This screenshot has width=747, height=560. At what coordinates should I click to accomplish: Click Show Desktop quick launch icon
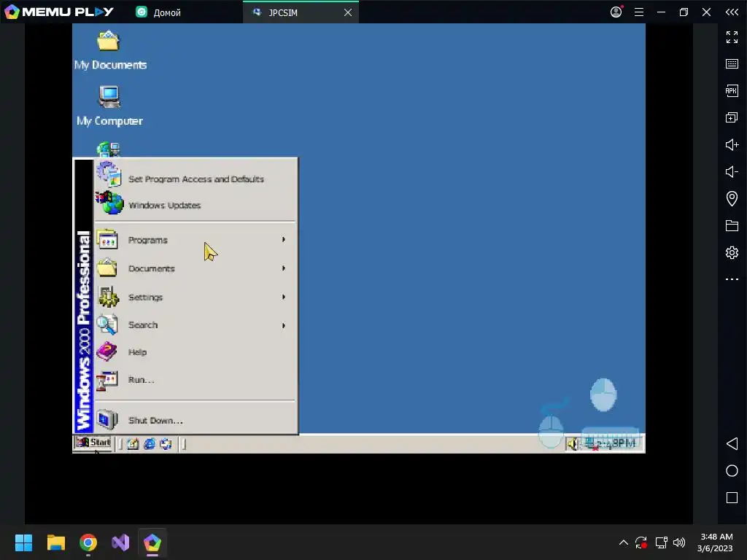(133, 444)
